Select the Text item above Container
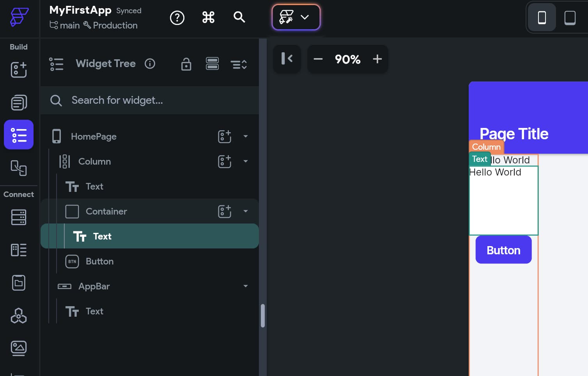Screen dimensions: 588x376 (x=94, y=186)
